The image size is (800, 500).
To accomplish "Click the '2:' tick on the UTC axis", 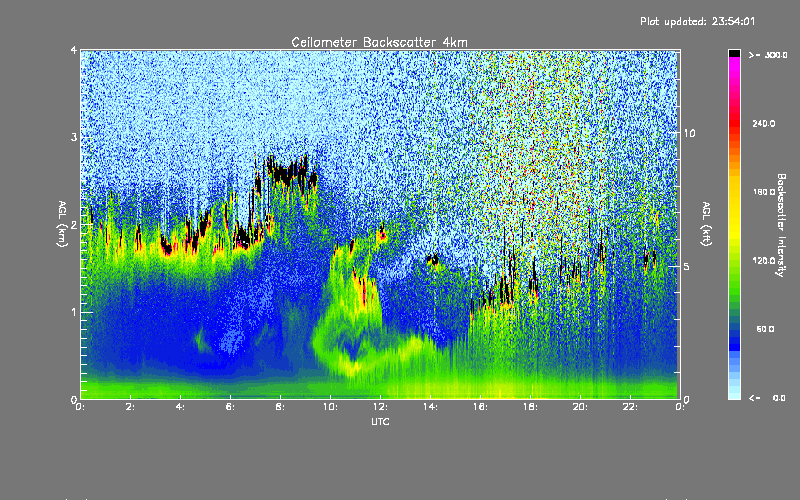I will tap(130, 407).
